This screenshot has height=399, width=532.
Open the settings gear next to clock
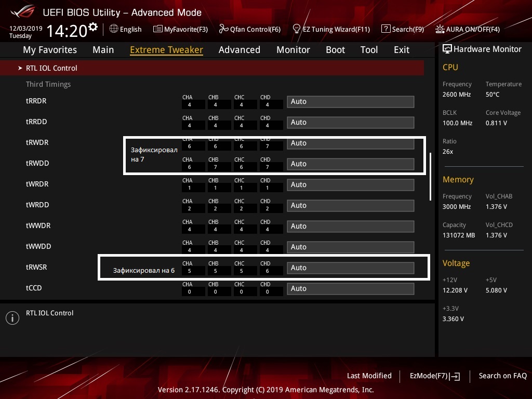tap(93, 26)
